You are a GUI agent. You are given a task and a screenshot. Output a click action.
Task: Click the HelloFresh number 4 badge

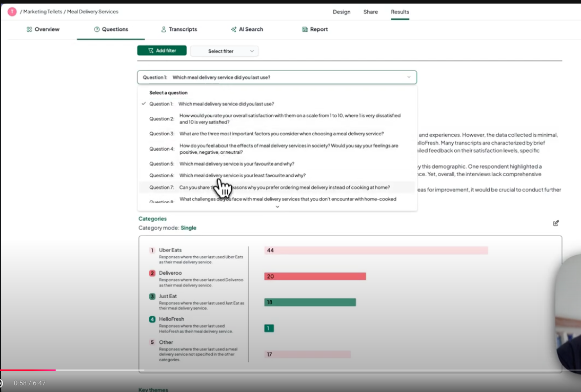tap(152, 319)
